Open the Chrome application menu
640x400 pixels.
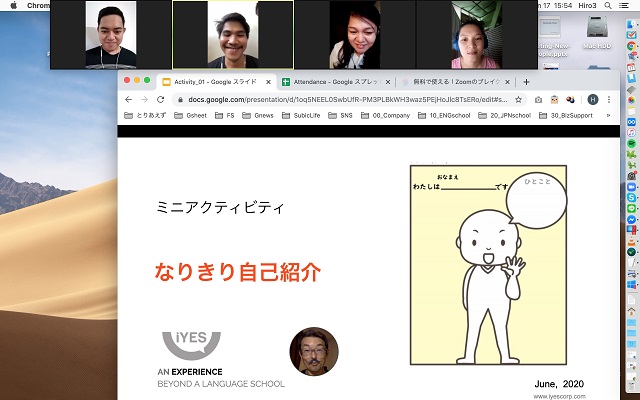pyautogui.click(x=38, y=5)
